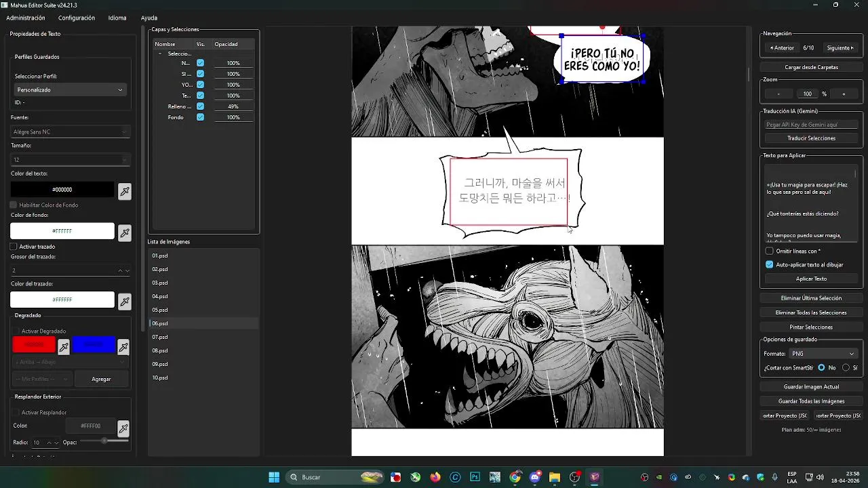Collapse the Seleccio... layer group

click(x=160, y=54)
